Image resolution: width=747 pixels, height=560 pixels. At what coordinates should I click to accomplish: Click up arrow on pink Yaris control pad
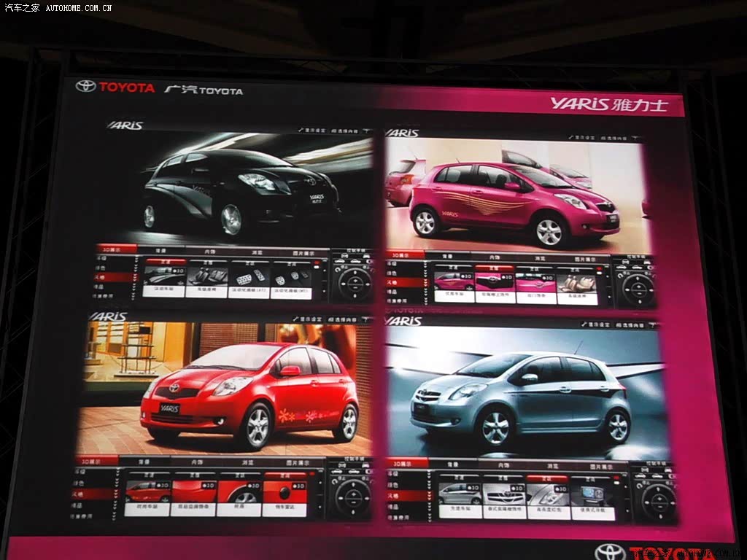pyautogui.click(x=638, y=278)
